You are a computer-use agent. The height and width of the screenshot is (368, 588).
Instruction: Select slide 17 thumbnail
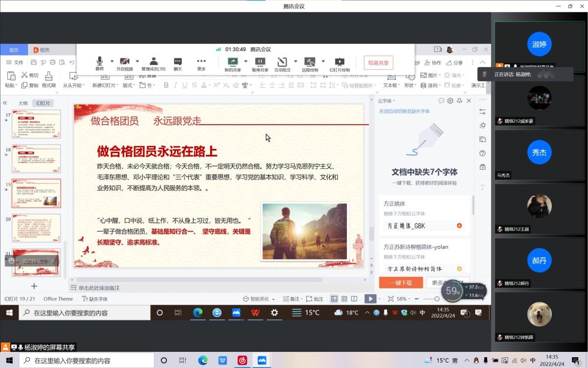(36, 124)
